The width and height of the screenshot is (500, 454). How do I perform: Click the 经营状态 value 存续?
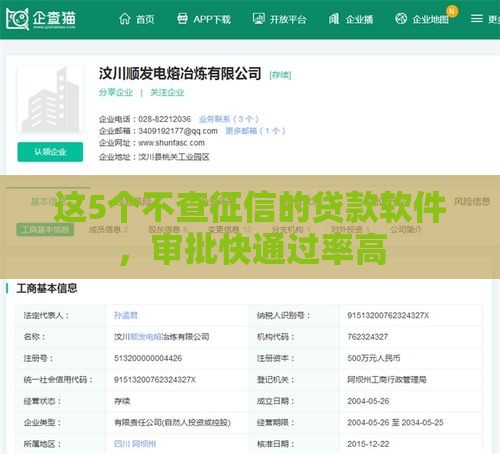(122, 401)
